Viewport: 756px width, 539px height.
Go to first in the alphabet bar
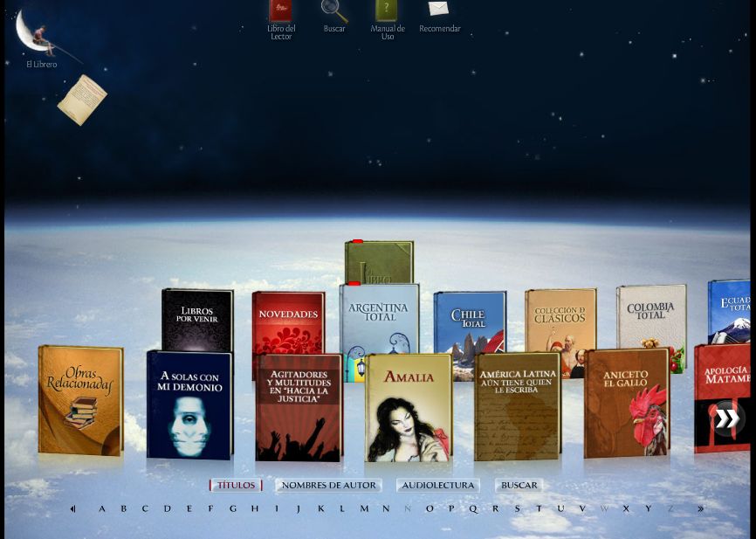coord(72,508)
